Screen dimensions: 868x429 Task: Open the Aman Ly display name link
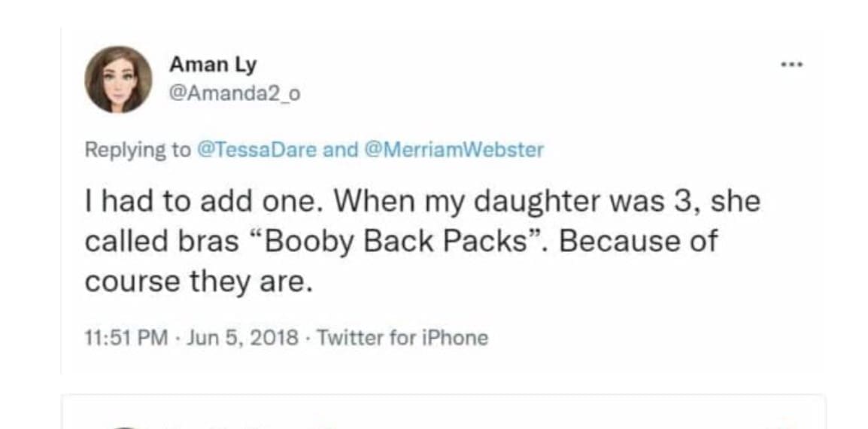point(213,65)
